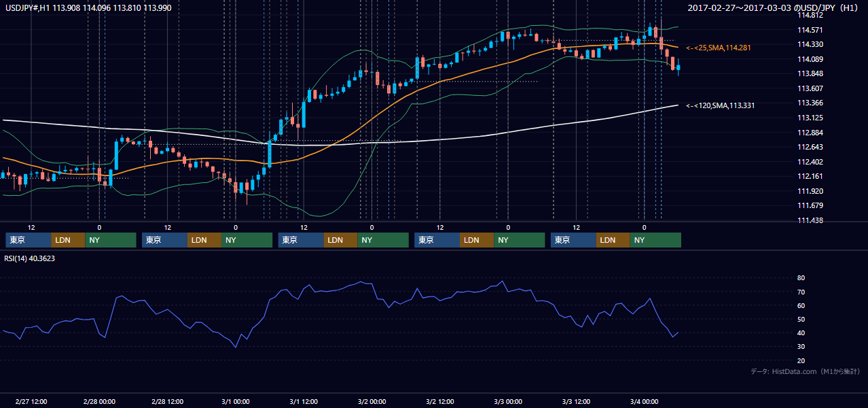
Task: Click the 3/3 12:00 time axis label
Action: click(x=576, y=401)
